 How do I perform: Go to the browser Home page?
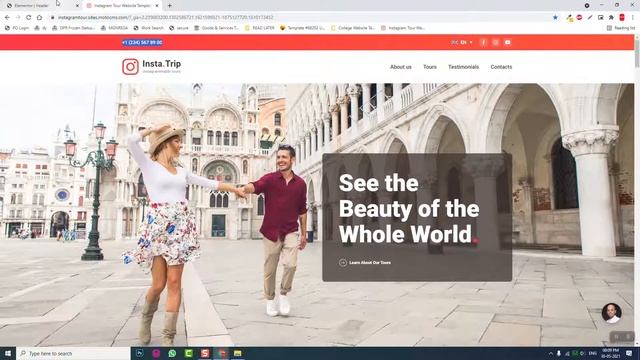coord(39,18)
